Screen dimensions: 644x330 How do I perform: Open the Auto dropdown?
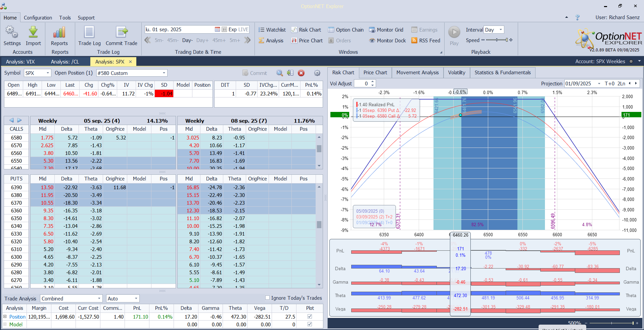(136, 298)
